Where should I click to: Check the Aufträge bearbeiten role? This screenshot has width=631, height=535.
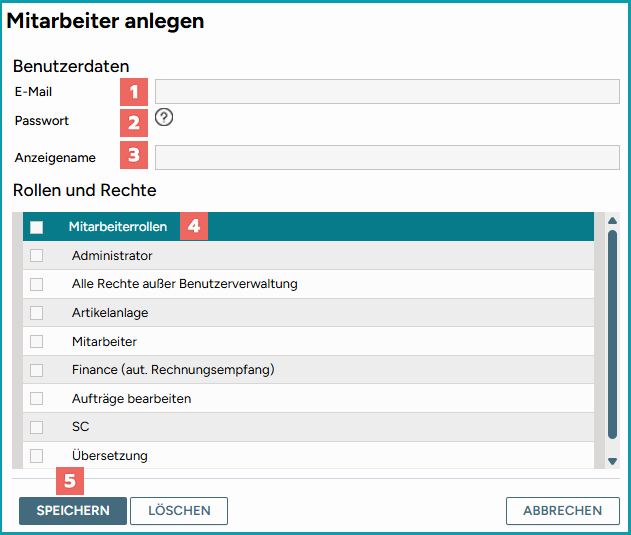[x=36, y=399]
